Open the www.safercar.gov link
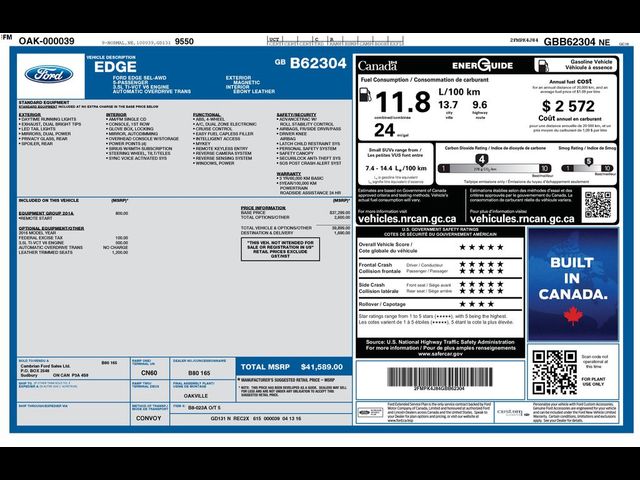 click(x=440, y=353)
